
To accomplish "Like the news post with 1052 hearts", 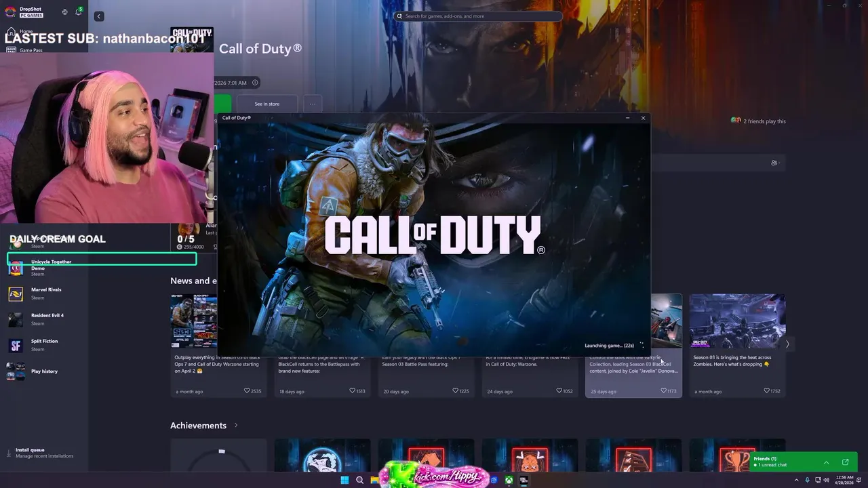I will (x=564, y=391).
